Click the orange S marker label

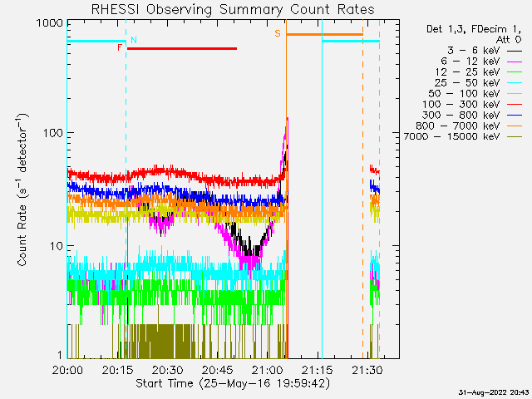click(278, 34)
